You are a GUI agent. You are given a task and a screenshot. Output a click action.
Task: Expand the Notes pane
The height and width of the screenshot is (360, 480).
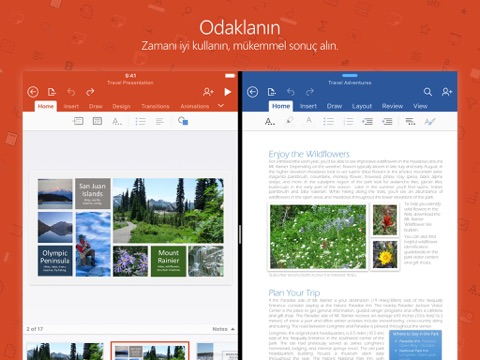223,329
